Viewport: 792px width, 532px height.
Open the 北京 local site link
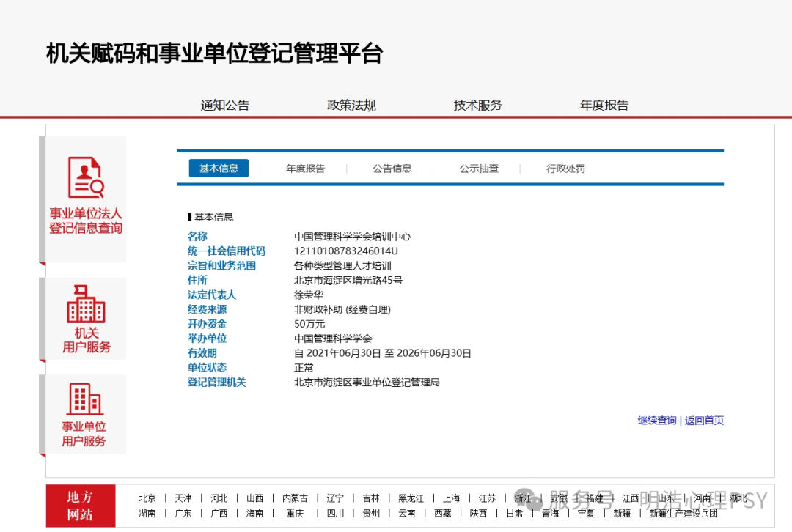147,498
